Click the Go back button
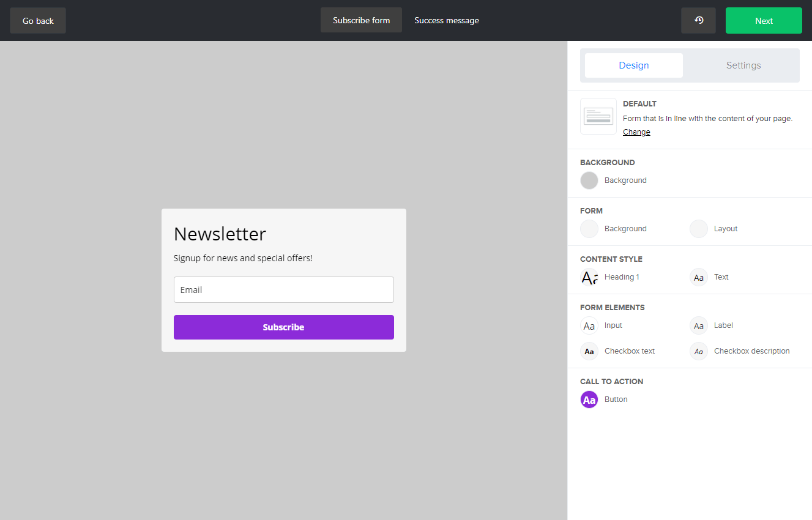 click(38, 21)
